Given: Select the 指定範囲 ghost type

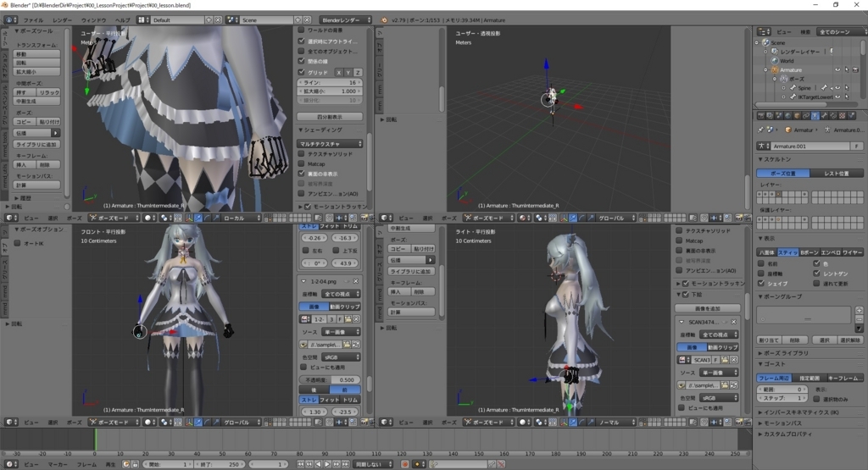Looking at the screenshot, I should click(x=809, y=378).
